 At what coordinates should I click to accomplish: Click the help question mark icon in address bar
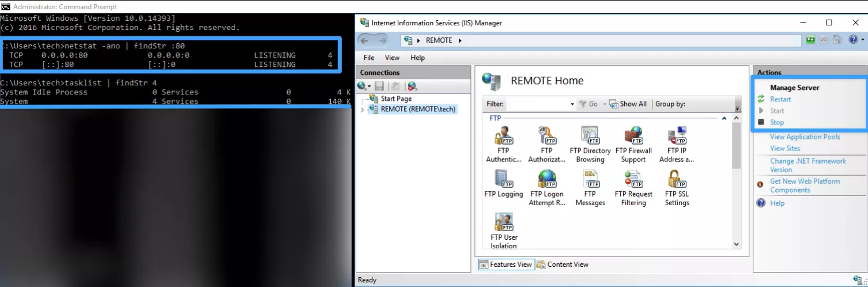pos(852,40)
